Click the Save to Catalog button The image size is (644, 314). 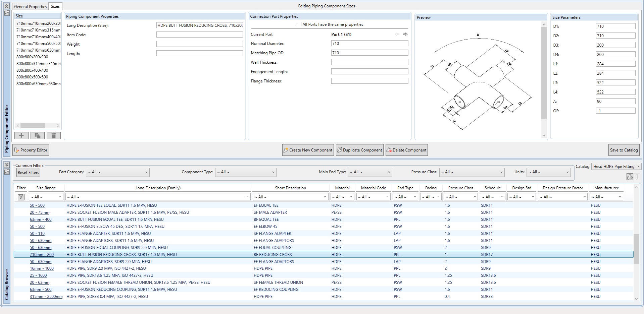click(624, 150)
